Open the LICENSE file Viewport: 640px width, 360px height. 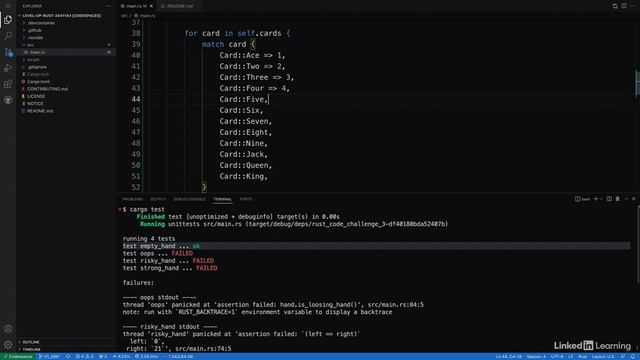pos(36,96)
